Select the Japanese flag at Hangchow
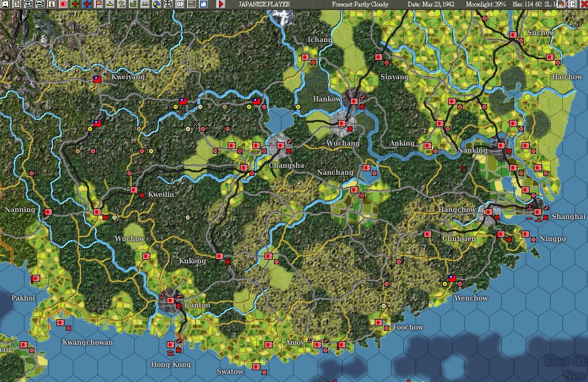The height and width of the screenshot is (382, 588). click(x=488, y=212)
